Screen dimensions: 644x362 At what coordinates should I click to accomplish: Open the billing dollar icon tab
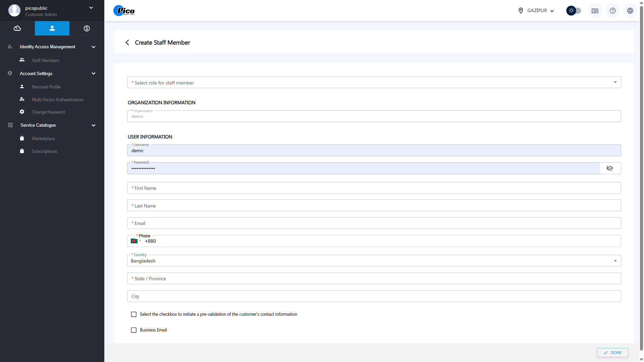pos(87,28)
